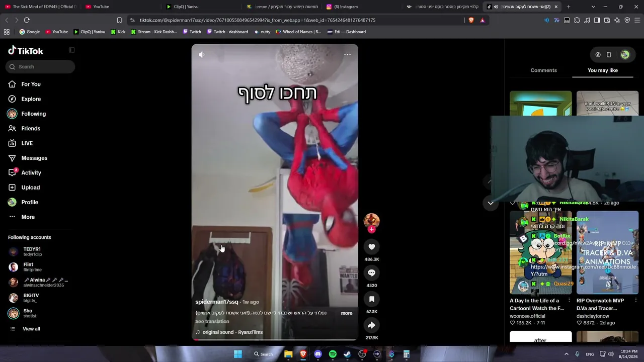Click View all following accounts
The image size is (644, 362).
(31, 329)
